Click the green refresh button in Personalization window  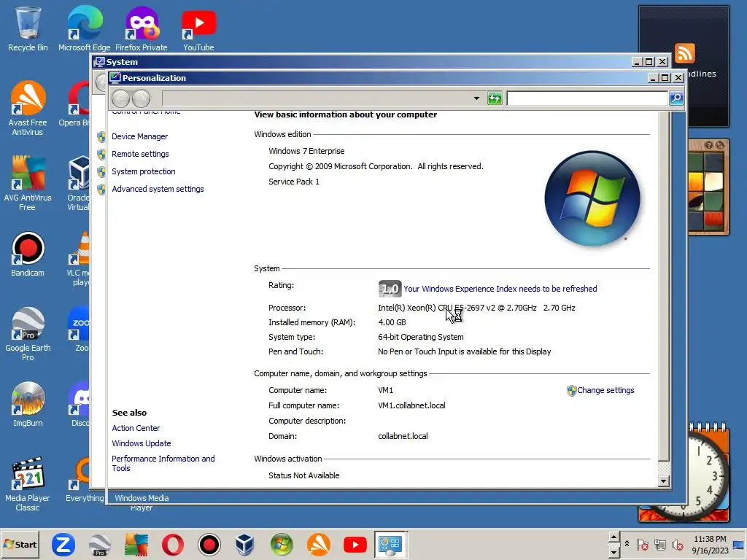point(495,98)
